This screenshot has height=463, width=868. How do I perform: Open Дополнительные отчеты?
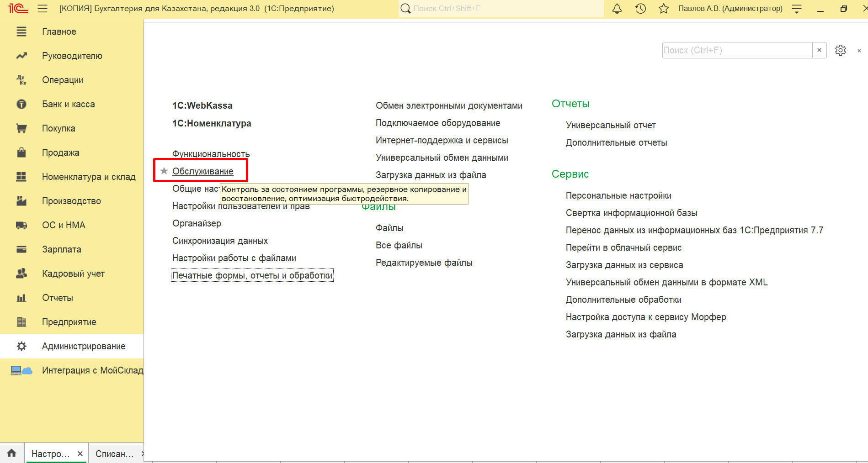click(617, 142)
